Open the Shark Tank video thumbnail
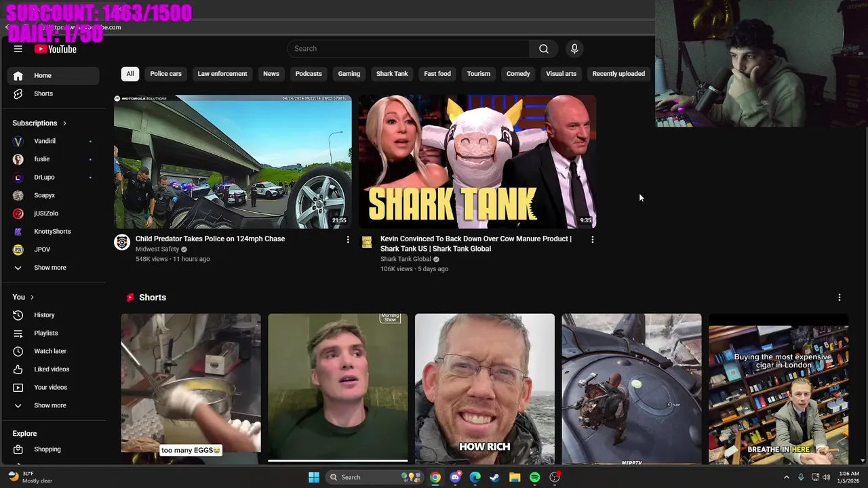The height and width of the screenshot is (488, 868). point(477,161)
